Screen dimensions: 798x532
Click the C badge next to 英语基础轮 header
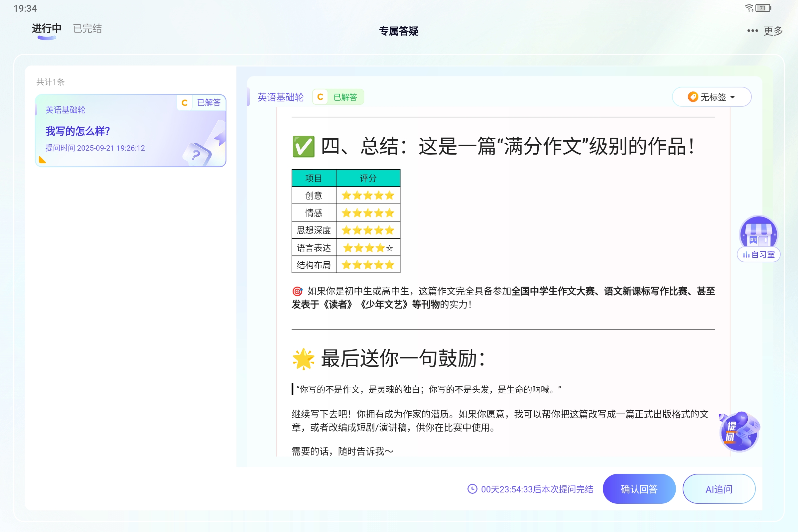[320, 97]
